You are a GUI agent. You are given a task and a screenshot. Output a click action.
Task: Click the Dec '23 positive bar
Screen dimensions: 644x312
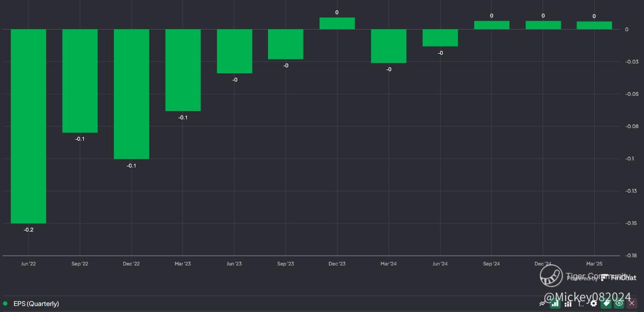tap(337, 24)
